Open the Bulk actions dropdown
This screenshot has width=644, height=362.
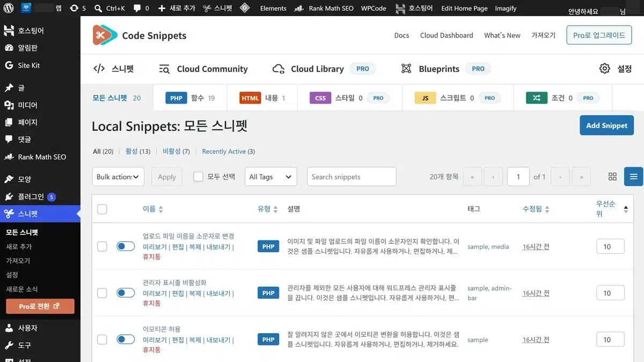click(118, 176)
